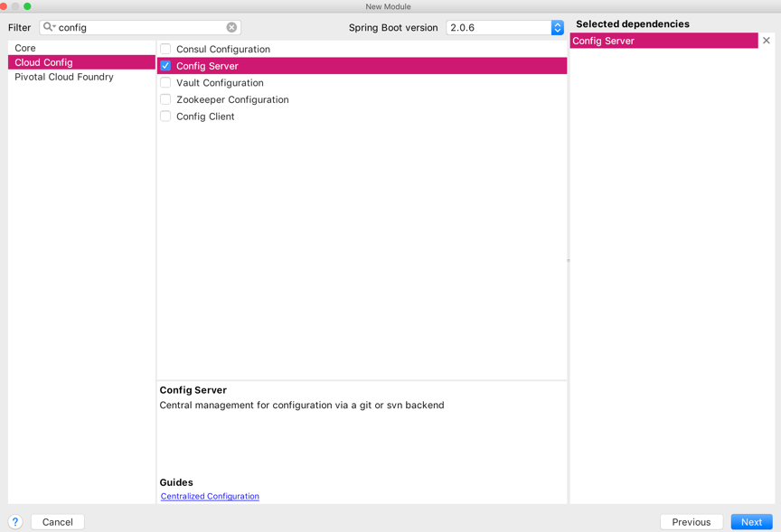This screenshot has width=781, height=532.
Task: Click the Zookeeper Configuration label
Action: coord(232,99)
